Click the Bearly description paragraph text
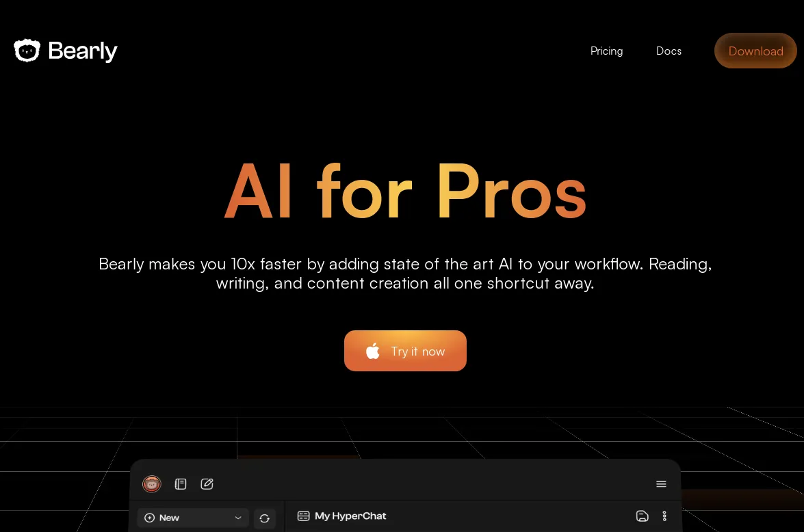804x532 pixels. tap(405, 274)
